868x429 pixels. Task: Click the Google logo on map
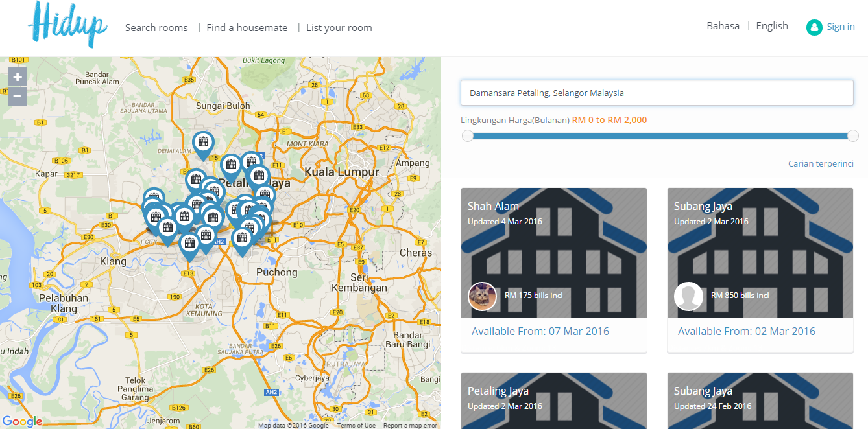pos(22,421)
